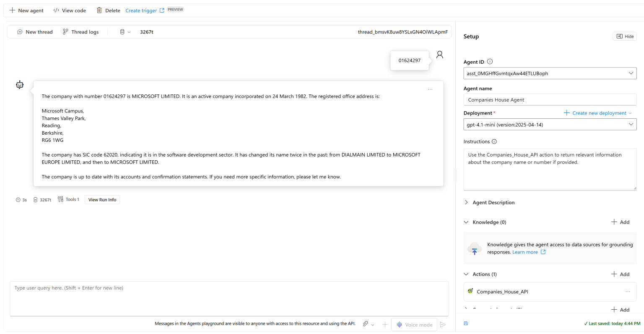Click the database token usage icon
This screenshot has height=334, width=644.
coord(122,31)
